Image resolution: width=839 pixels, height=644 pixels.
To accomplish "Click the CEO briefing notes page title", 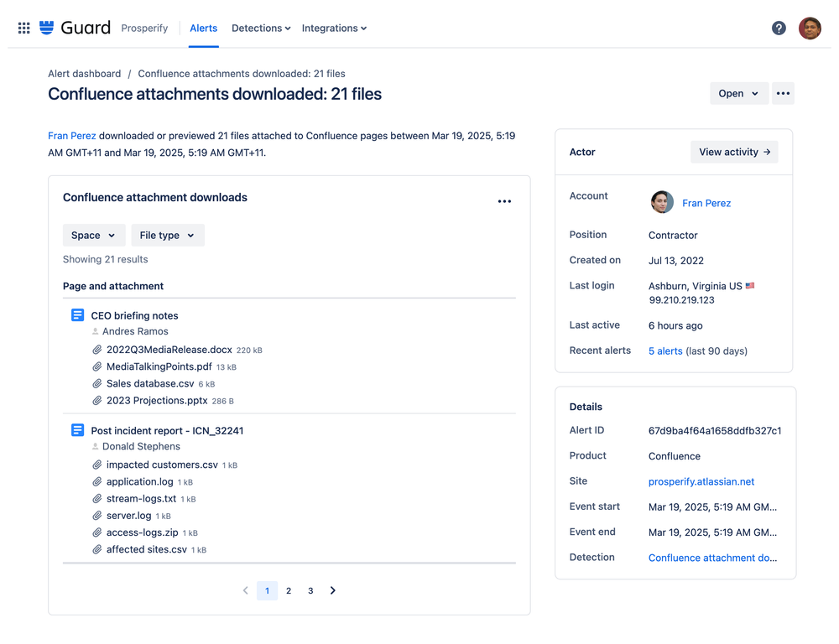I will point(134,315).
